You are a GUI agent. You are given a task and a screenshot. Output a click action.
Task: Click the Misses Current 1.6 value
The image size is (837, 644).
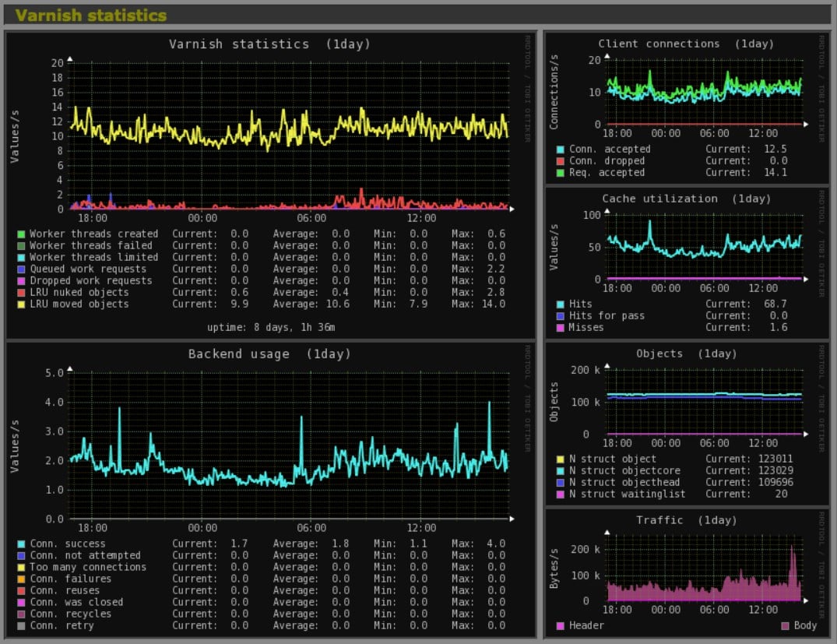point(779,328)
